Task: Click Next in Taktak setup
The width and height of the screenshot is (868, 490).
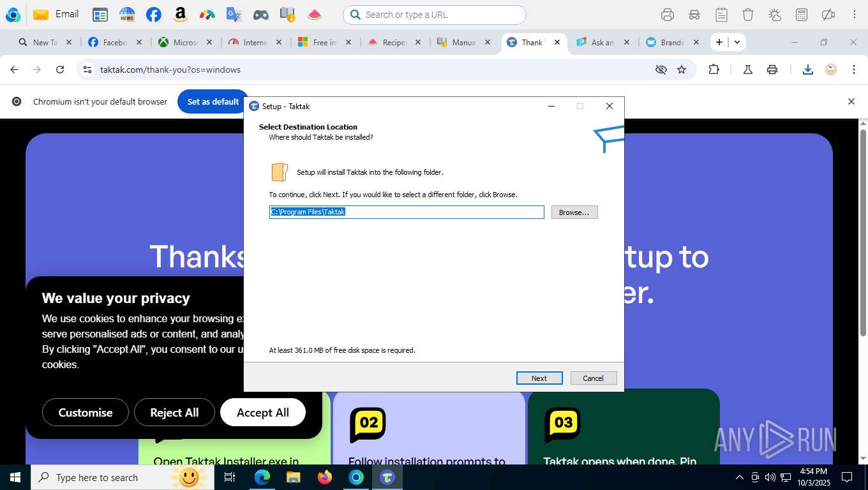Action: coord(539,378)
